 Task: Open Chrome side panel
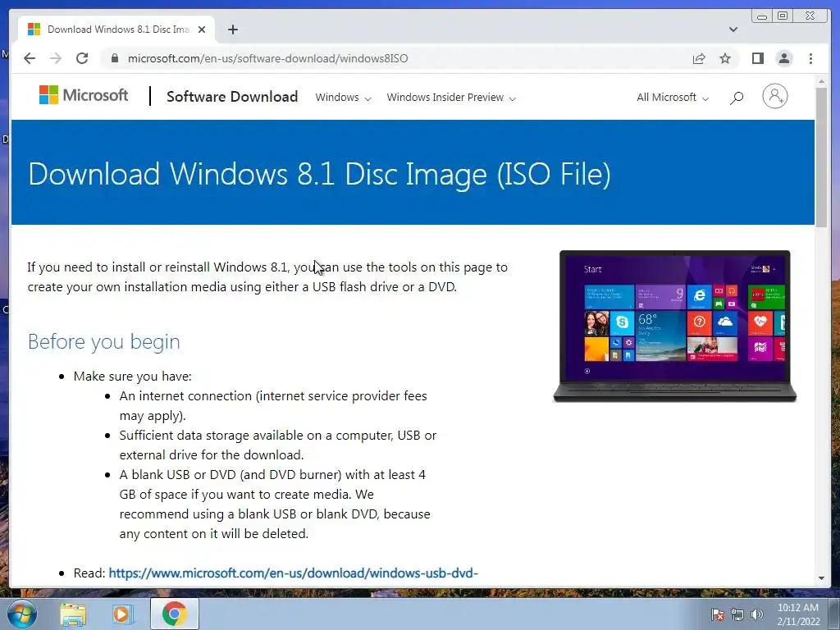pyautogui.click(x=757, y=58)
